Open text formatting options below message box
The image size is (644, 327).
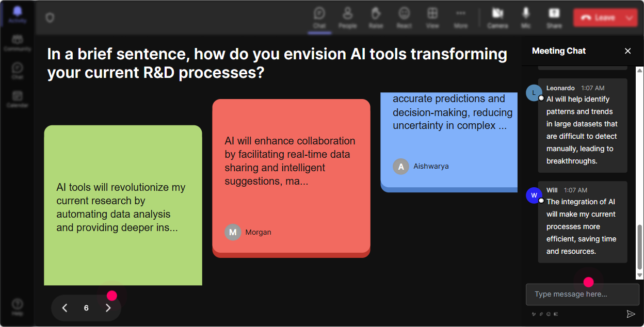(534, 314)
